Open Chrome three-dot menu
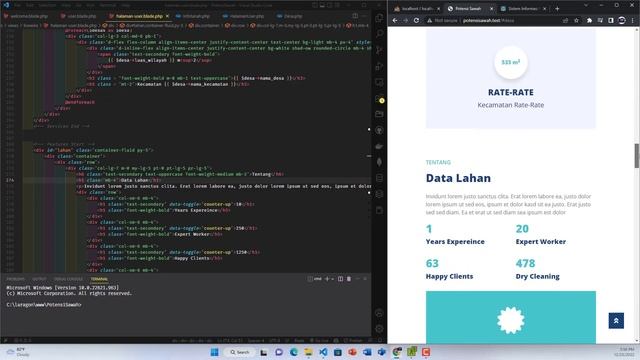The width and height of the screenshot is (640, 360). [633, 20]
